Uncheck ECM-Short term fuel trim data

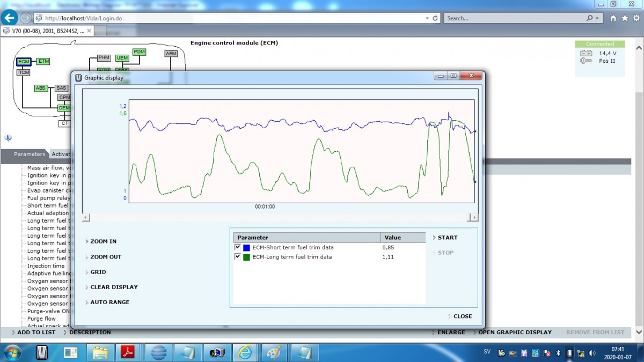[x=238, y=247]
